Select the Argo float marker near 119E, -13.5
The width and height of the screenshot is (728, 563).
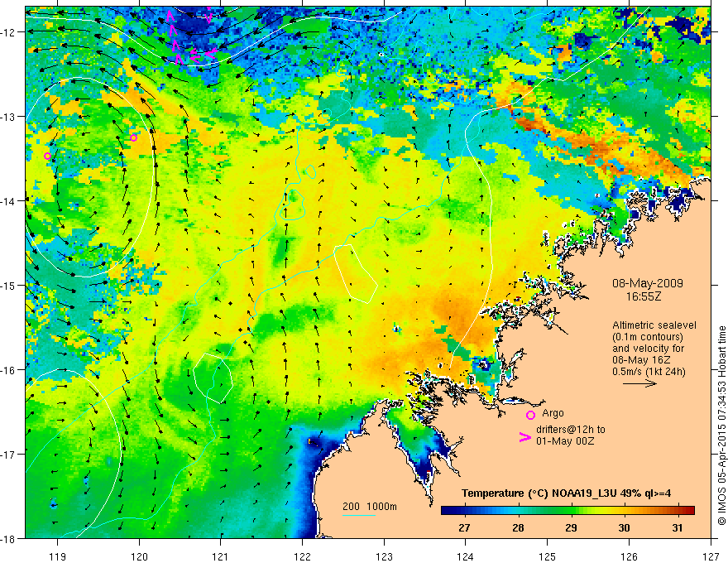point(47,156)
